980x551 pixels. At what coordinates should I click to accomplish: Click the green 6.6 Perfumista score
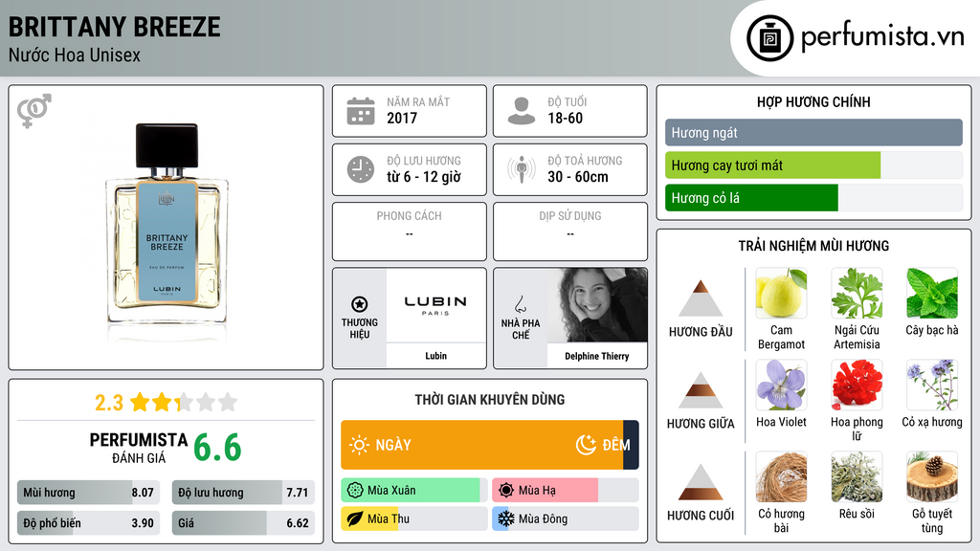(x=217, y=448)
